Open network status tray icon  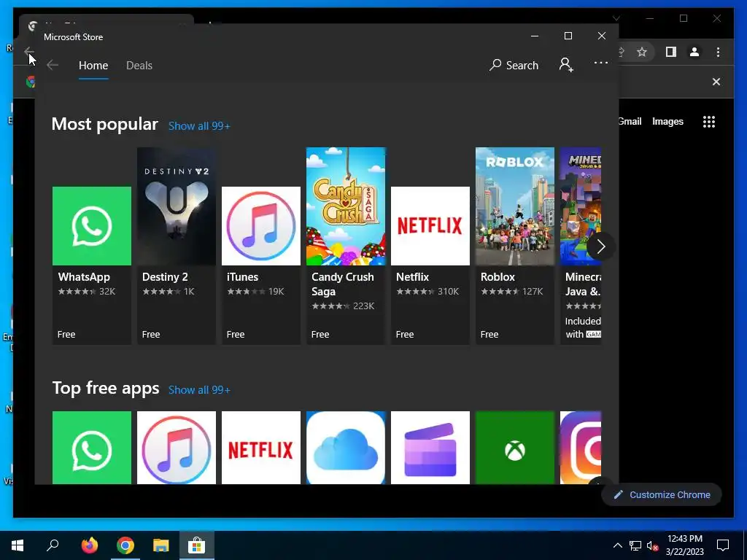[635, 545]
